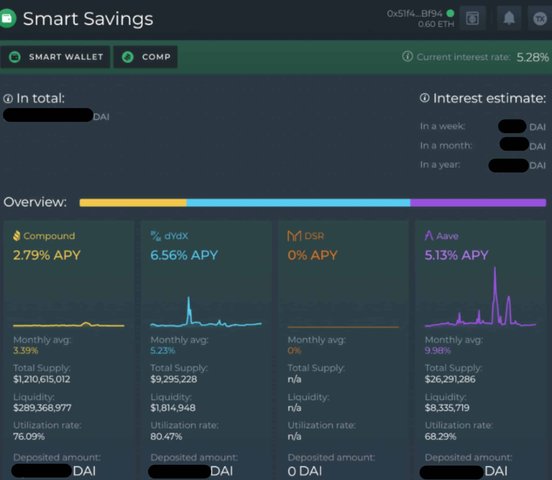Click the dYdX protocol icon
Image resolution: width=552 pixels, height=480 pixels.
(x=155, y=236)
